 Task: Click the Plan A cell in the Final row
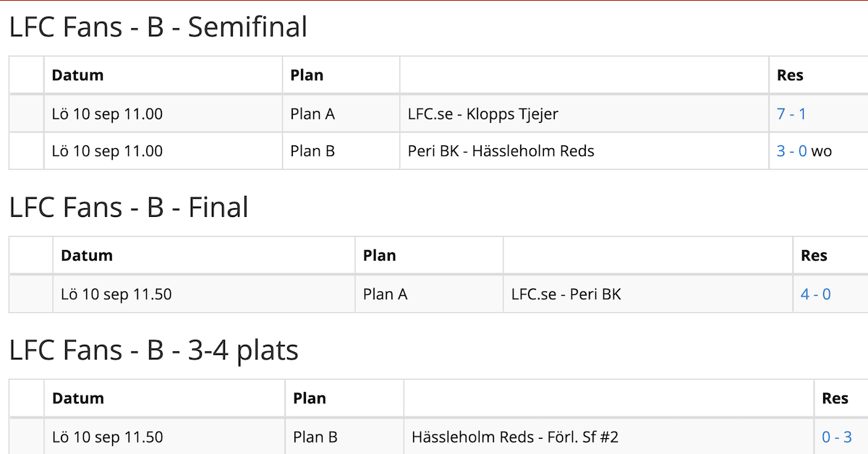click(386, 294)
